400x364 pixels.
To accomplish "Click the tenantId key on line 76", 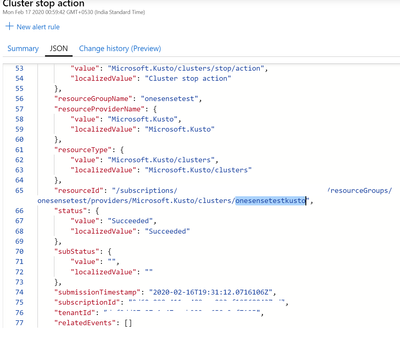I will tap(75, 313).
